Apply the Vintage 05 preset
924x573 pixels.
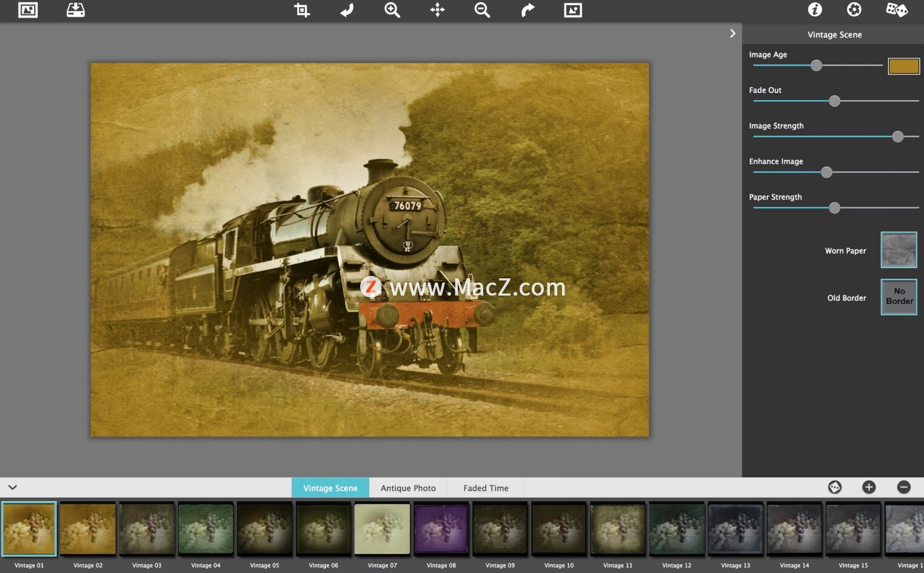264,529
